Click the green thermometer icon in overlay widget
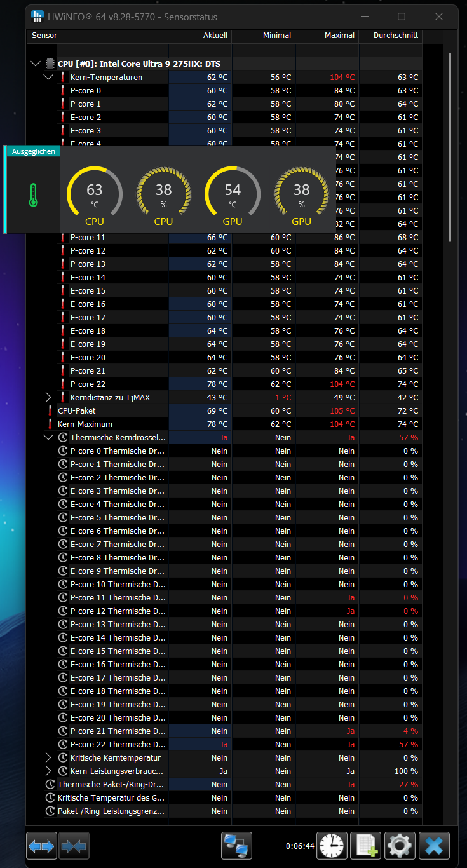Screen dimensions: 467x868 [33, 195]
